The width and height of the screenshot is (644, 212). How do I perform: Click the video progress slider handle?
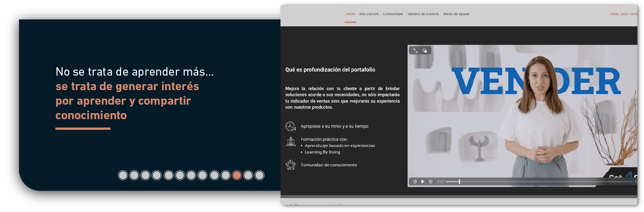(x=459, y=182)
